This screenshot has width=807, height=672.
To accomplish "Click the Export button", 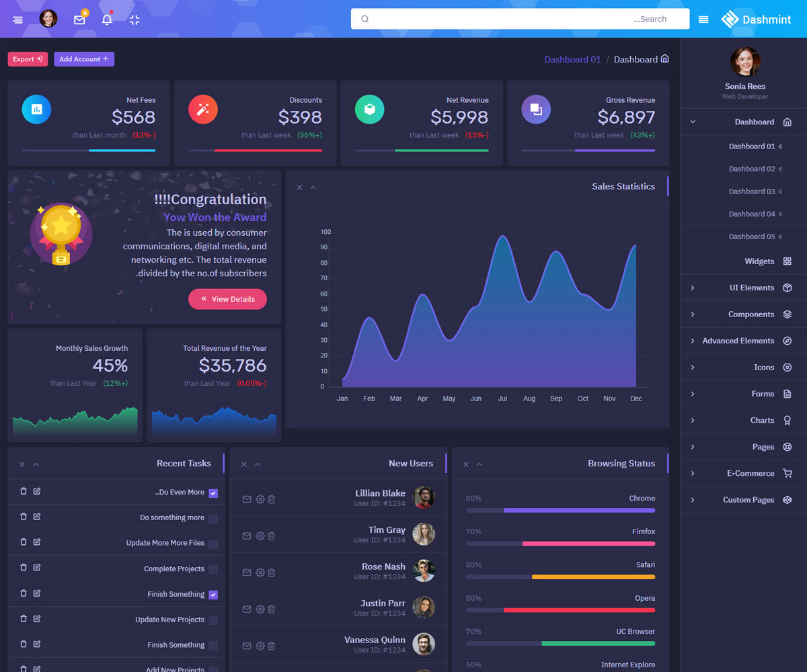I will (28, 59).
